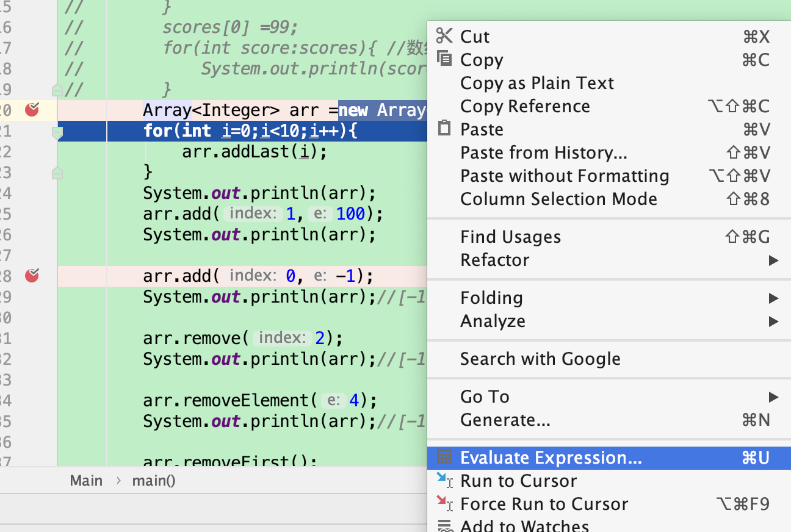Choose "Paste from History..."
The image size is (791, 532).
pos(543,153)
